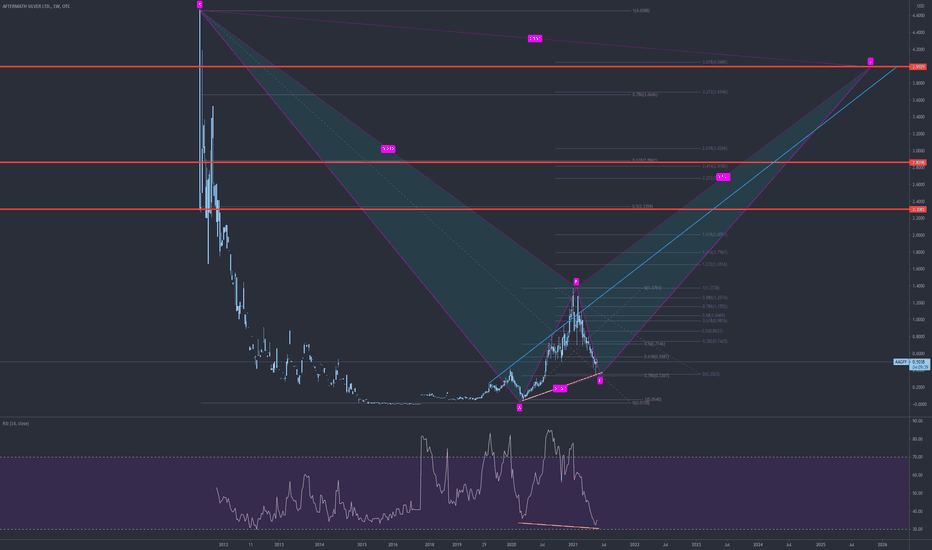This screenshot has width=932, height=550.
Task: Click the 1.272 Fibonacci extension label
Action: (x=714, y=265)
